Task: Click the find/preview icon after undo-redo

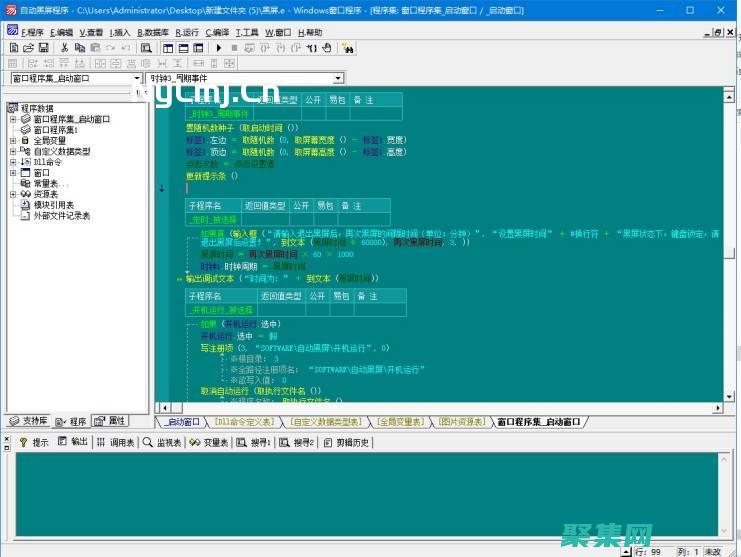Action: coord(146,47)
